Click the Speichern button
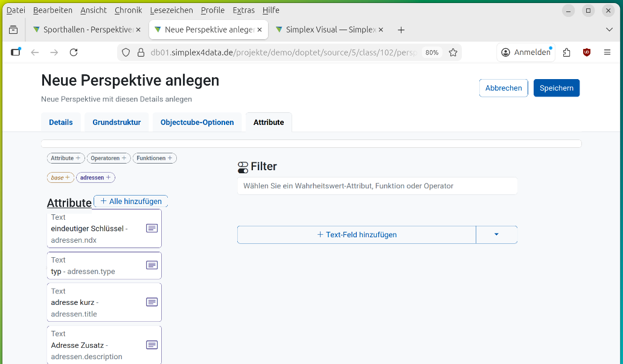Screen dimensions: 623x364 click(556, 88)
